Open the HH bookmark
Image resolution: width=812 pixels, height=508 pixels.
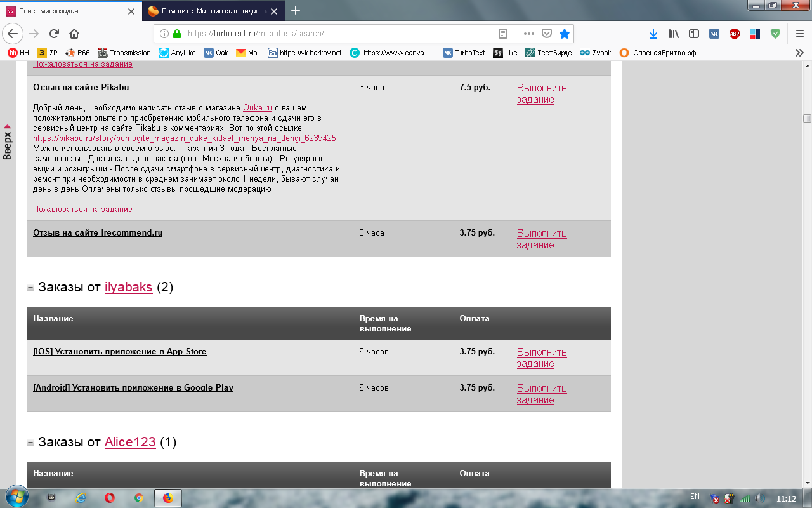pos(18,53)
